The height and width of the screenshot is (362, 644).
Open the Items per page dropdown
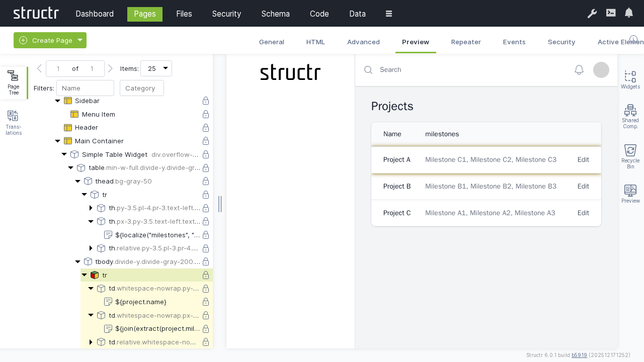point(156,68)
